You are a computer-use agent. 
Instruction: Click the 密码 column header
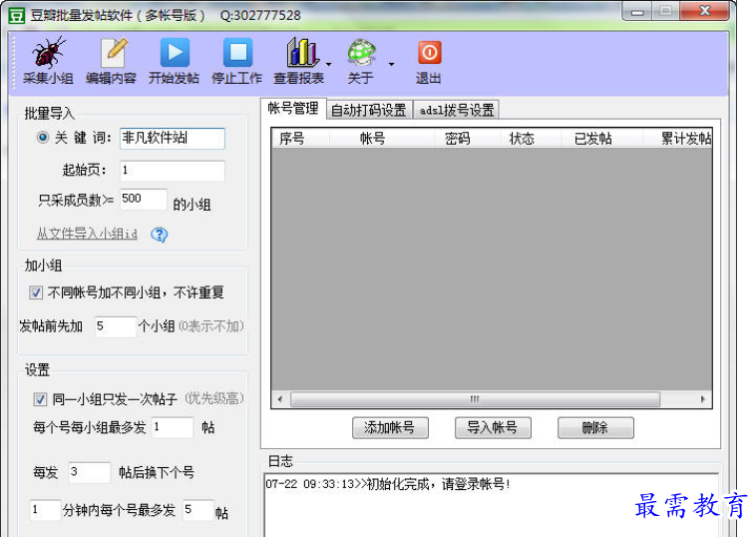point(466,139)
